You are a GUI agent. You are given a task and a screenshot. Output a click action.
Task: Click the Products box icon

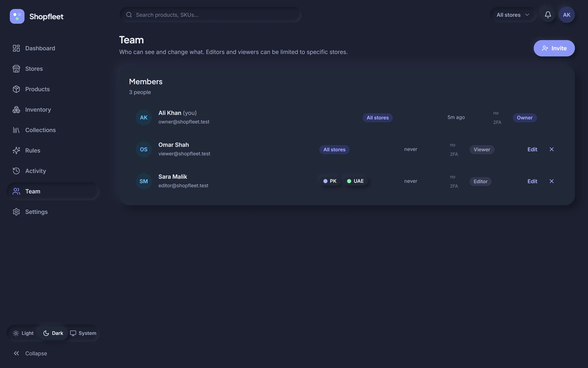[x=16, y=89]
